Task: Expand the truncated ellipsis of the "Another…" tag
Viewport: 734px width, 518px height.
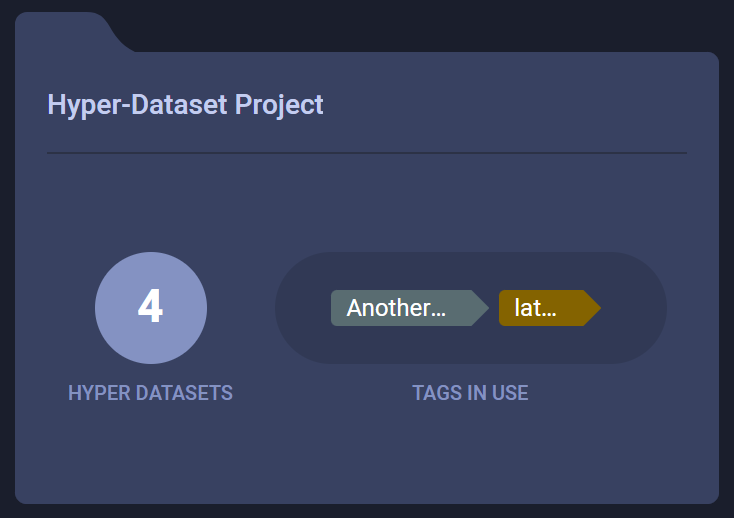Action: (x=437, y=310)
